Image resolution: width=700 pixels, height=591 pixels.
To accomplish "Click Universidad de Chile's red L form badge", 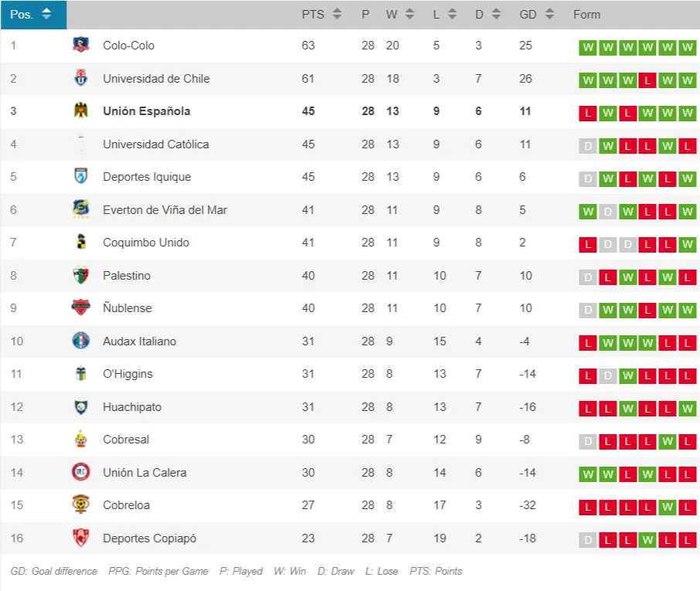I will coord(648,80).
